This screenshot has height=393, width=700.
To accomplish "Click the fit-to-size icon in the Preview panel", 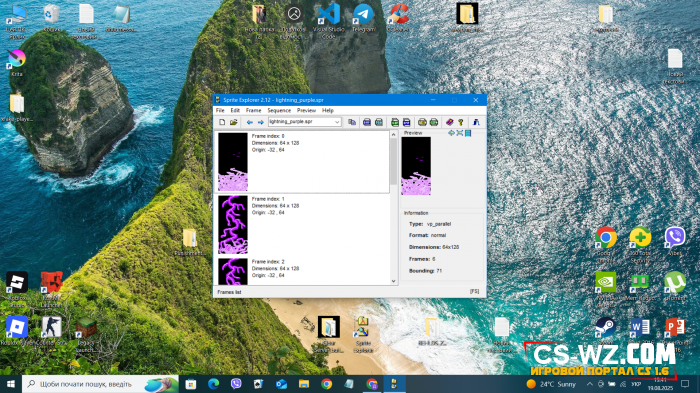I will (x=459, y=133).
